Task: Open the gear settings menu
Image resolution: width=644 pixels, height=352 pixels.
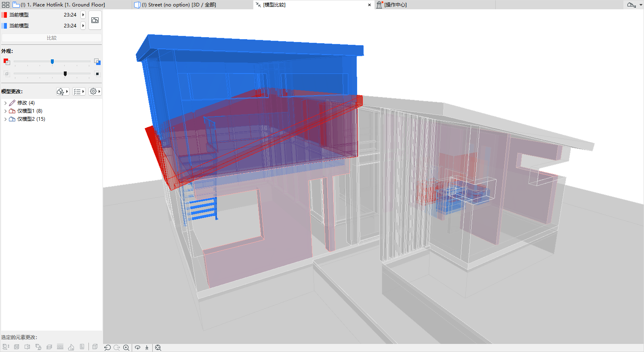Action: (x=95, y=92)
